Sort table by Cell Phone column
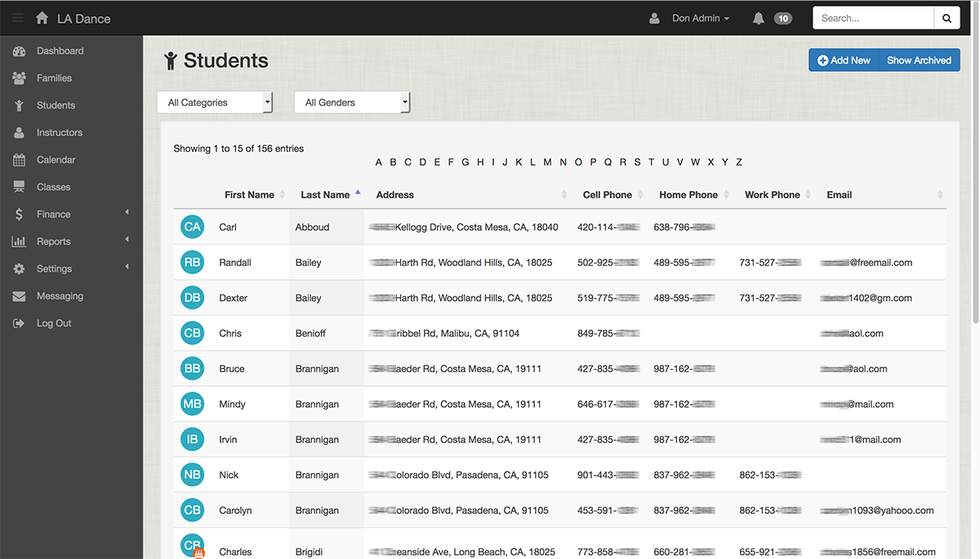The image size is (980, 559). (x=607, y=195)
